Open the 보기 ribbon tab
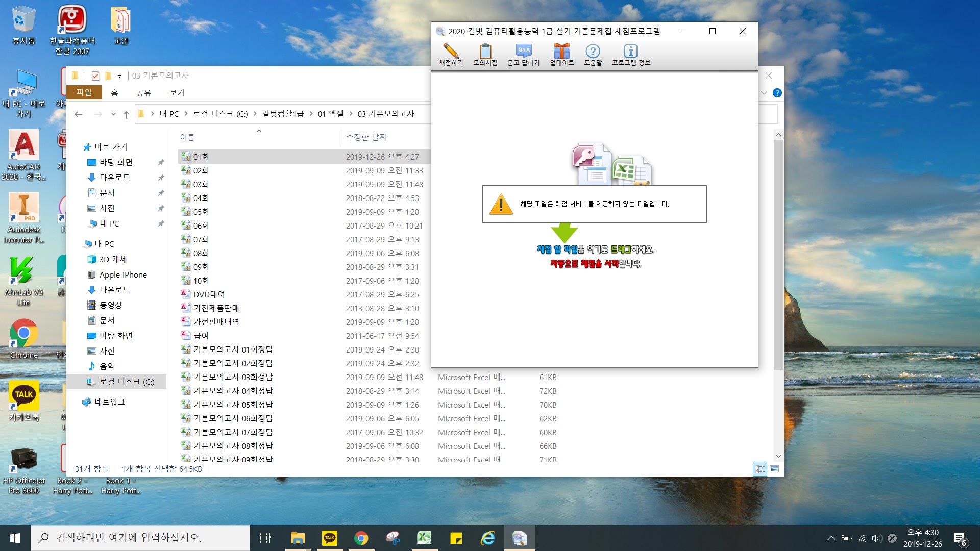The width and height of the screenshot is (980, 551). (x=177, y=92)
